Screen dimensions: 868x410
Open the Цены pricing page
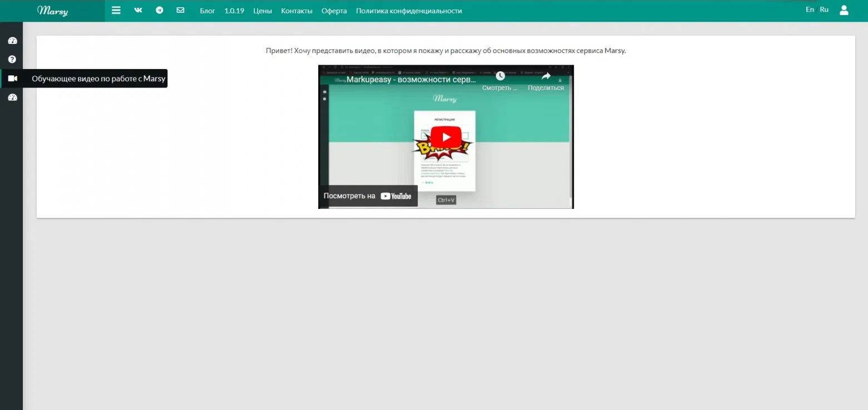[x=263, y=11]
